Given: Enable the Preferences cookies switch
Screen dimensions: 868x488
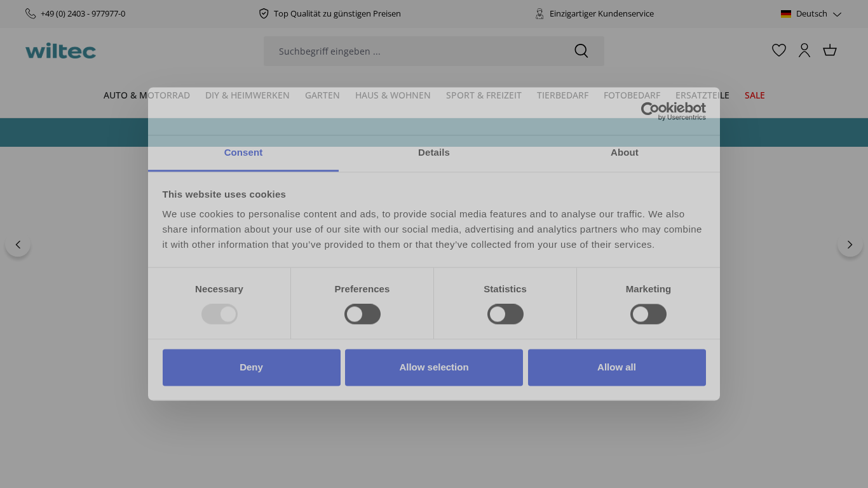Looking at the screenshot, I should (362, 314).
